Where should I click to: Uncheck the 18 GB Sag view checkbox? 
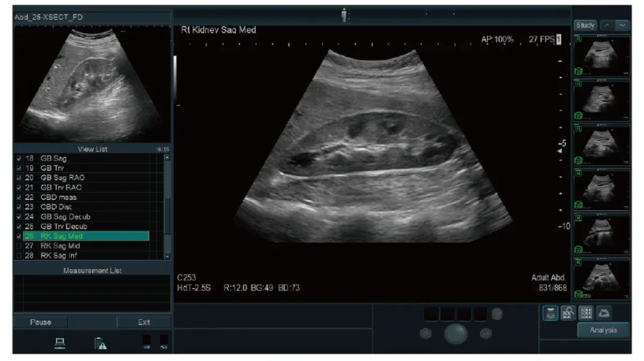(x=19, y=158)
